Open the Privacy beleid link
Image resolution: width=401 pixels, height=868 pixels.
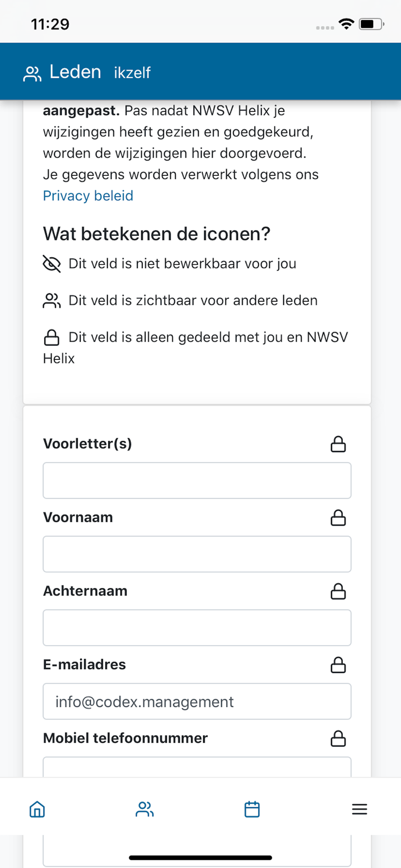88,196
